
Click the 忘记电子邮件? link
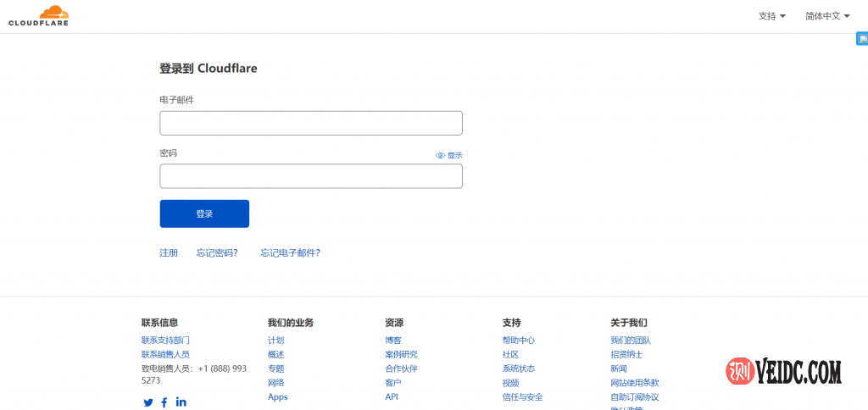[291, 252]
